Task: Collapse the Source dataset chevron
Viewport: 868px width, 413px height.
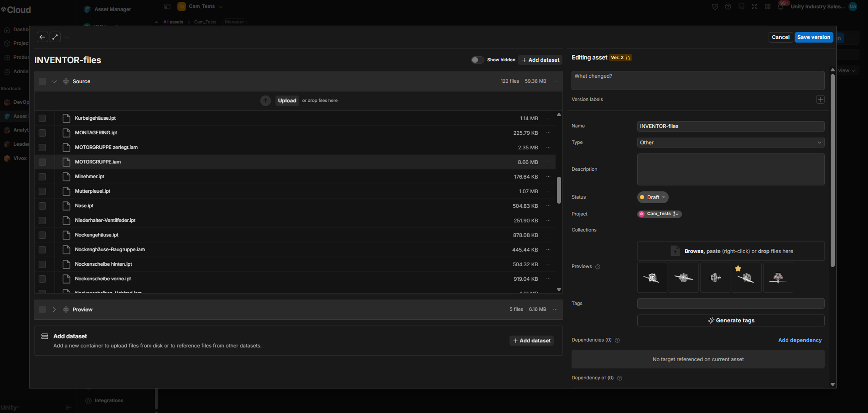Action: 54,81
